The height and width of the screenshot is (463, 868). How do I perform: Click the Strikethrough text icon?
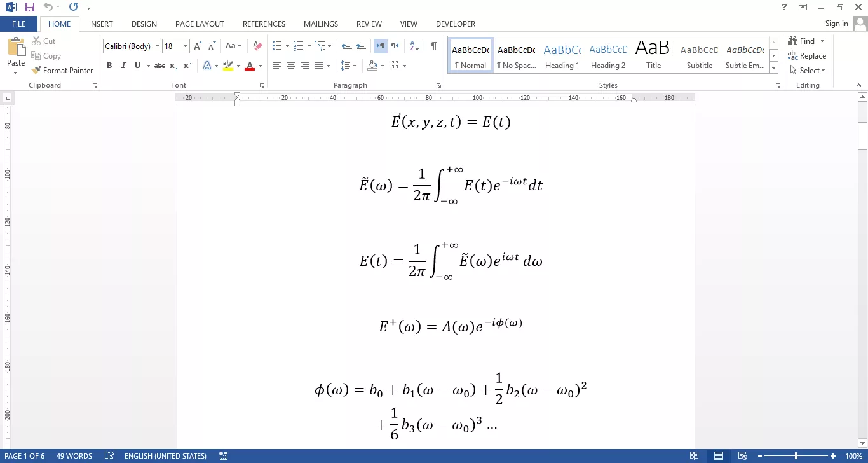point(159,66)
